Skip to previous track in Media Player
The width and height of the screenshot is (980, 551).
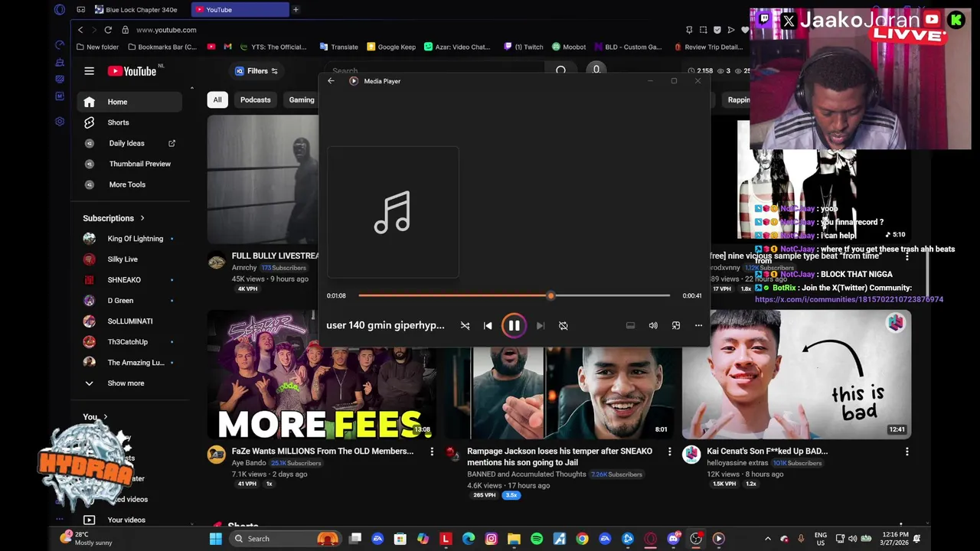[488, 326]
